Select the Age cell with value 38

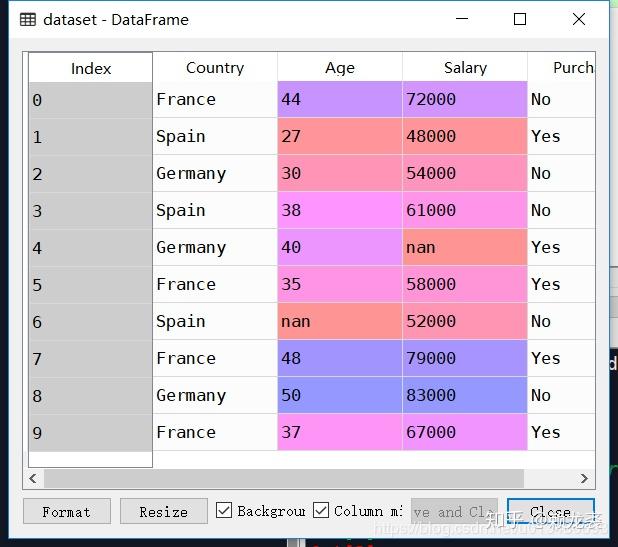(340, 210)
